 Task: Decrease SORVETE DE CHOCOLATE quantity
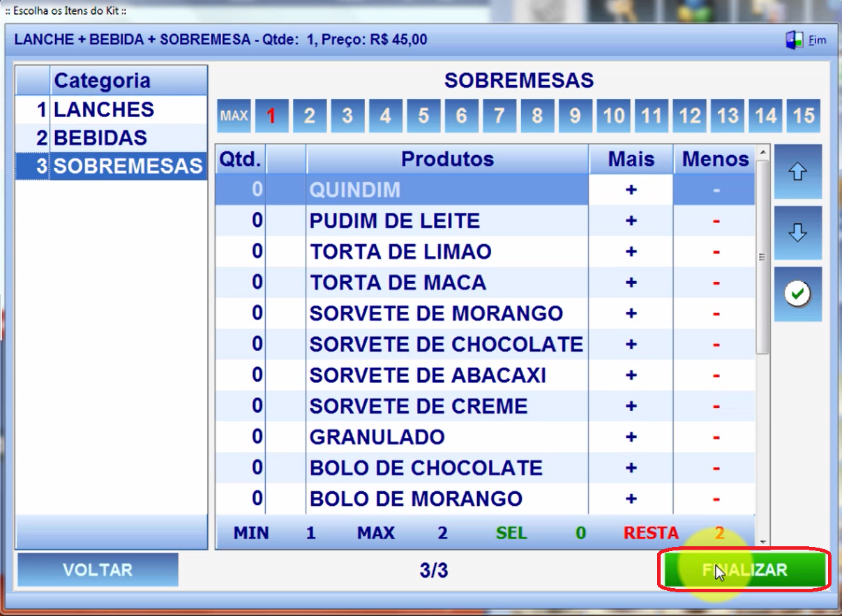click(x=716, y=345)
